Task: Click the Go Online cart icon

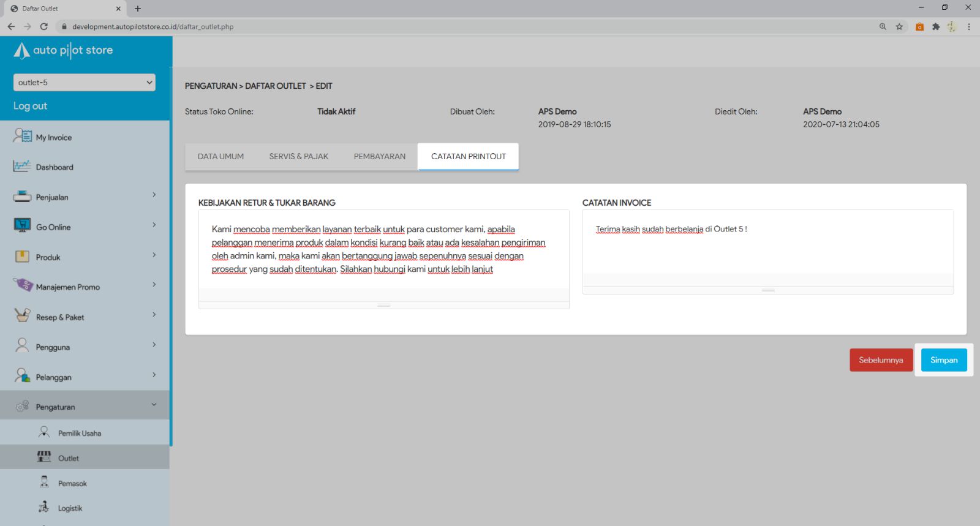Action: click(x=22, y=226)
